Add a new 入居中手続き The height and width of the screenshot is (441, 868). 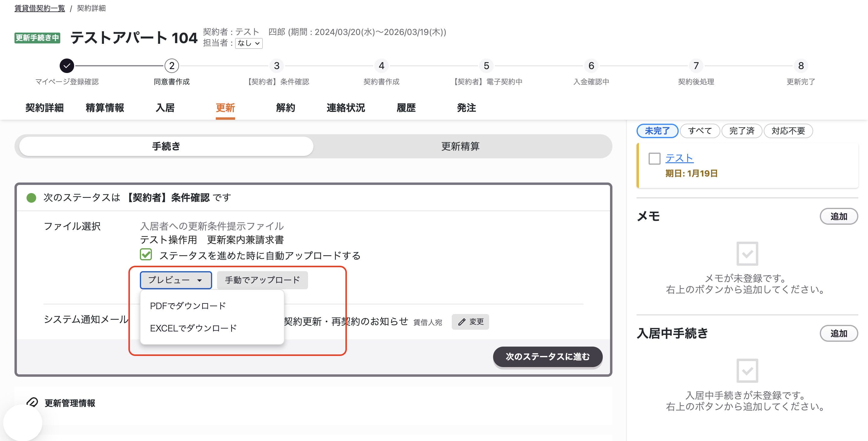point(839,333)
